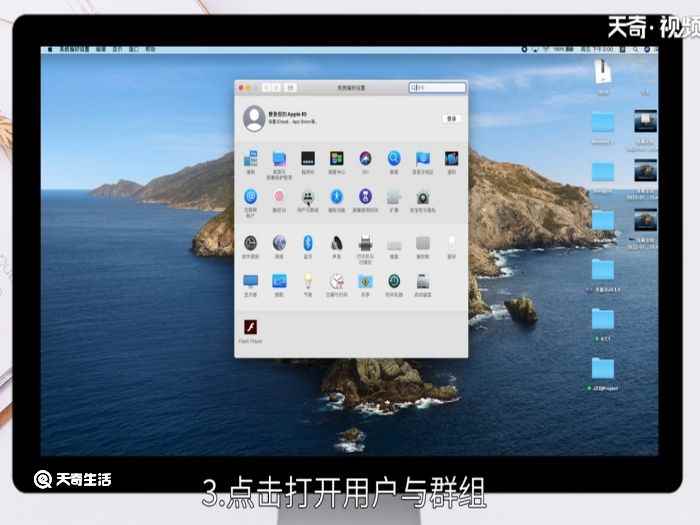Select the JSSProject folder on the desktop
The width and height of the screenshot is (700, 525).
[603, 369]
